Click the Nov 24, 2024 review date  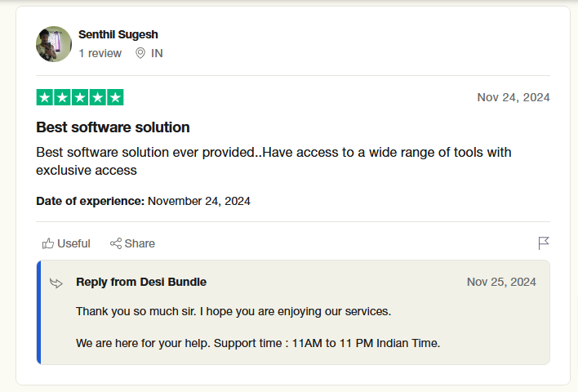tap(513, 98)
